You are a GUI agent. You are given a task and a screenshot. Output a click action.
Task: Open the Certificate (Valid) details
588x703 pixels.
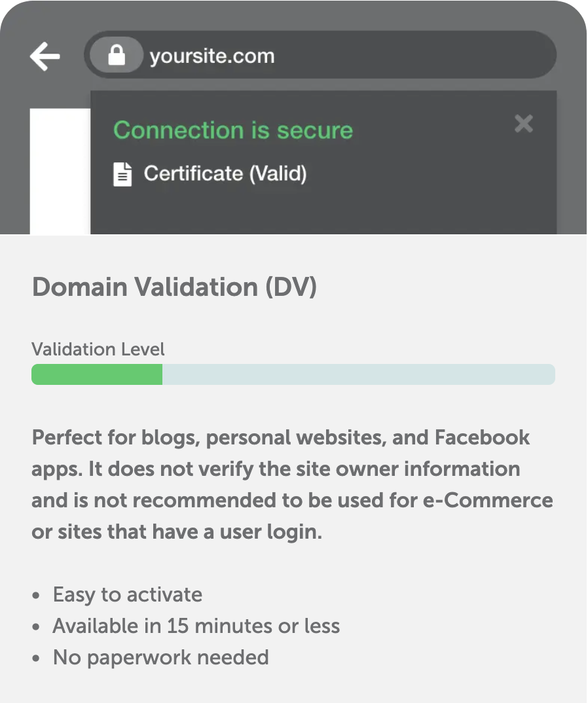click(225, 173)
